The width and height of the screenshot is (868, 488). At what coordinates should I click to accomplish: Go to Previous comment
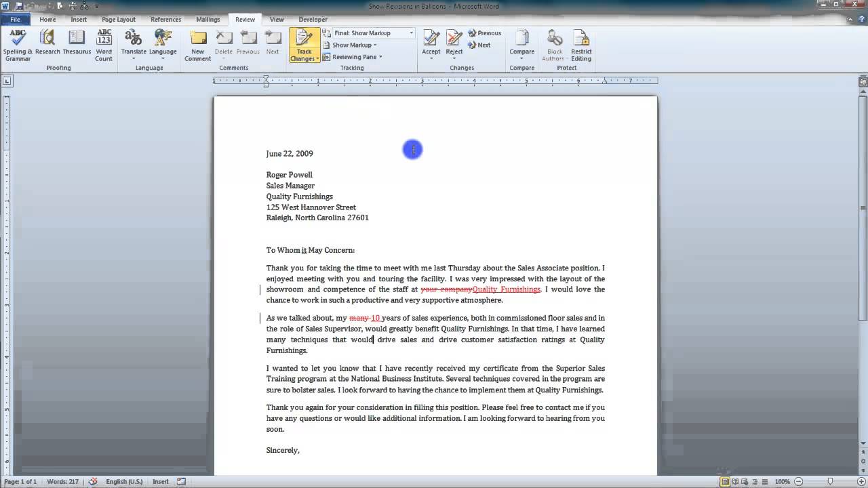248,42
